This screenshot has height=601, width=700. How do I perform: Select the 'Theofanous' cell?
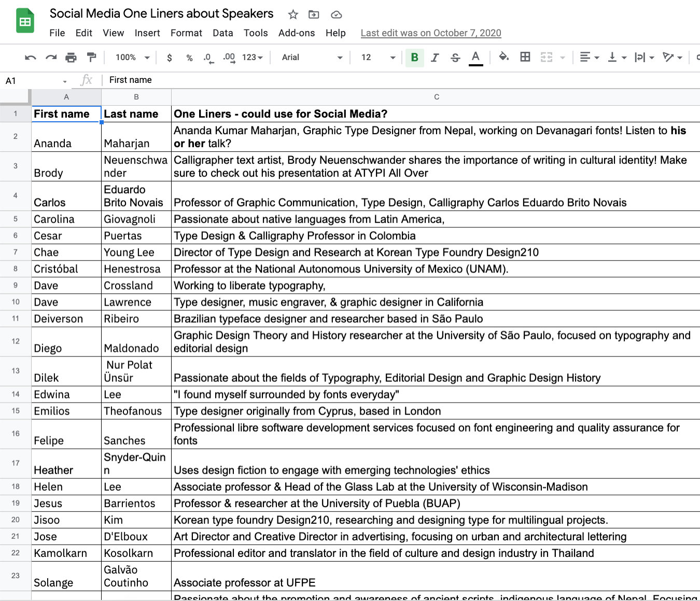tap(136, 411)
